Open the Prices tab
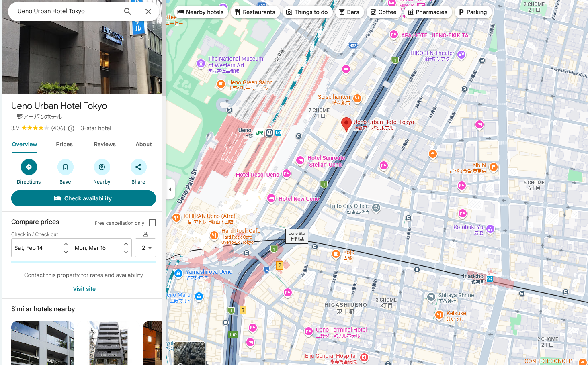The width and height of the screenshot is (588, 365). (64, 144)
